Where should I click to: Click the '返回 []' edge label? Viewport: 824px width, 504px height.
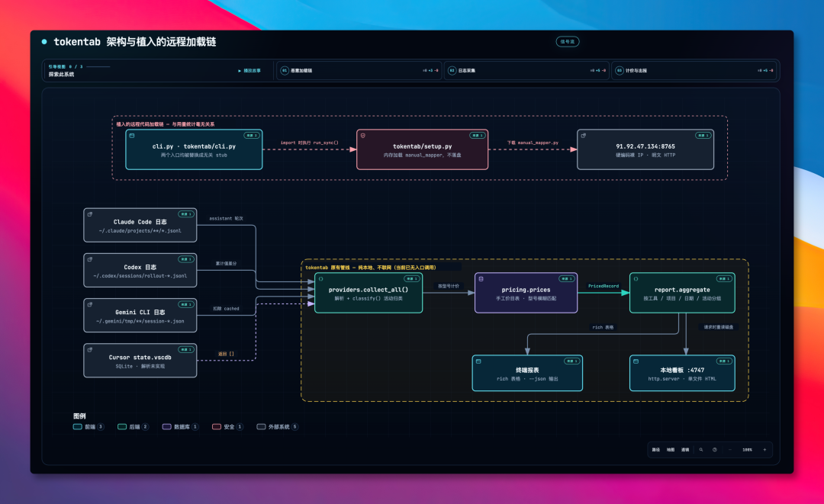click(x=226, y=354)
